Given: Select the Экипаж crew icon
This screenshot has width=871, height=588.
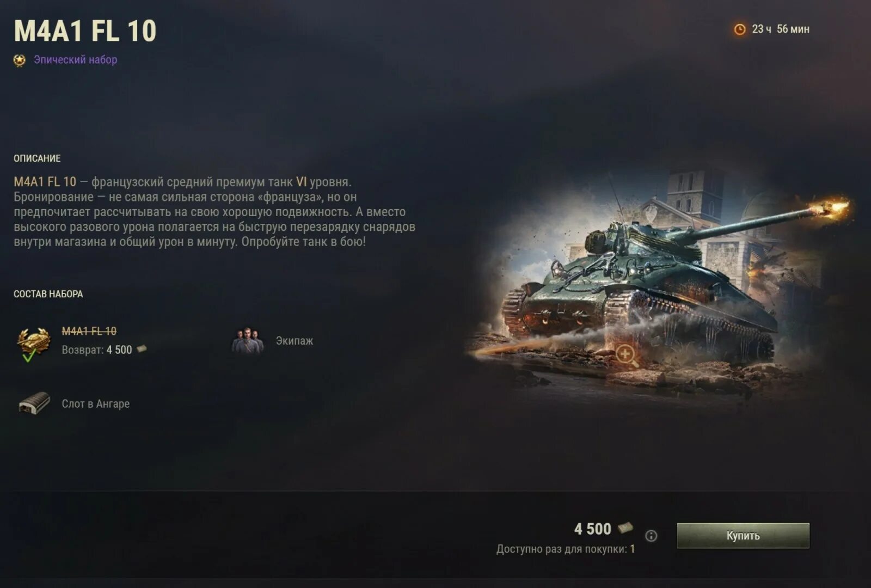Looking at the screenshot, I should pos(248,341).
